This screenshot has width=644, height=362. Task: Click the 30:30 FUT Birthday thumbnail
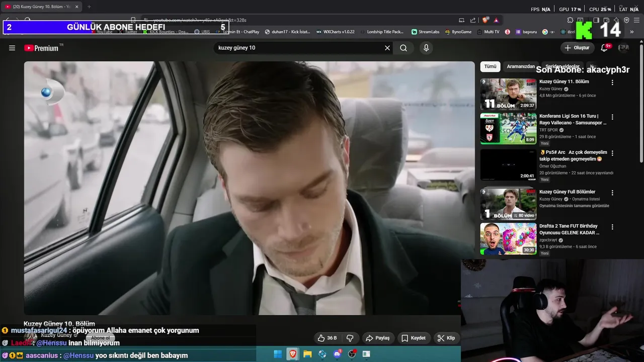click(508, 238)
